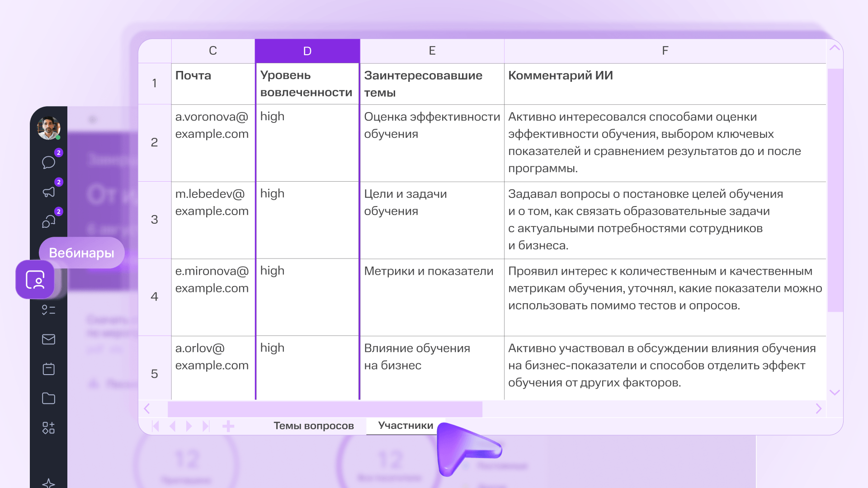Viewport: 868px width, 488px height.
Task: Jump to the last sheet tab arrow
Action: point(206,426)
